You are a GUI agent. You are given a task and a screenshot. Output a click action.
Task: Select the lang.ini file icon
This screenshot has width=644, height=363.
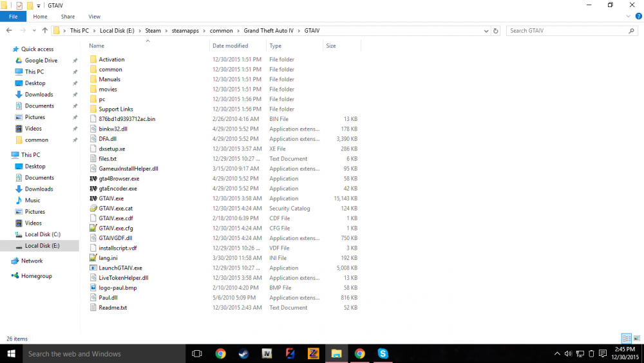pos(93,258)
